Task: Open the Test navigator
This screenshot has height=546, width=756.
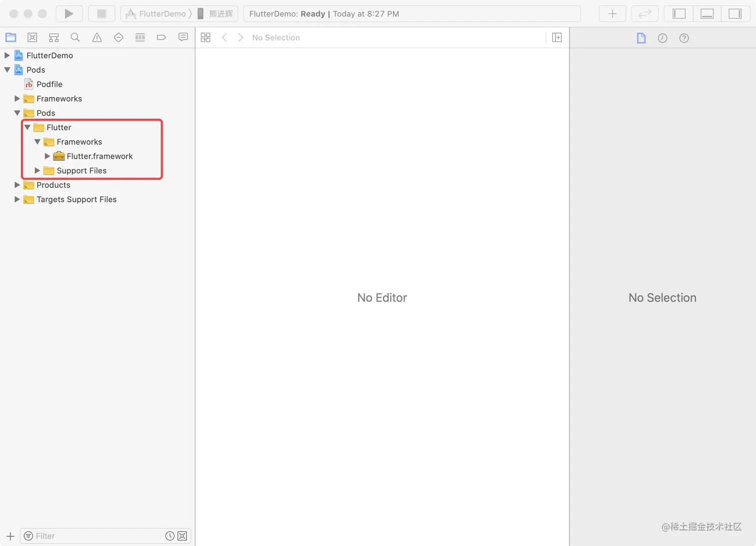Action: click(118, 38)
